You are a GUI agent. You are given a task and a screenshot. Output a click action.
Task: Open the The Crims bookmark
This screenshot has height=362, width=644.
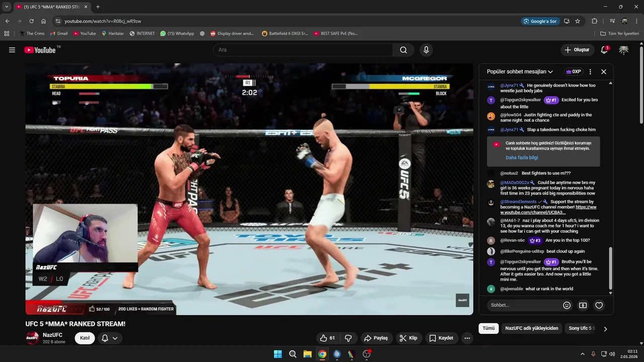(x=32, y=33)
